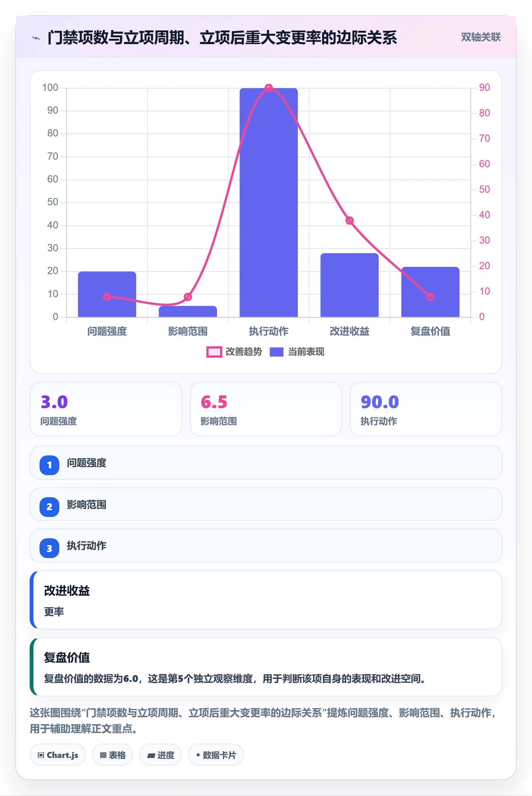The image size is (532, 796).
Task: Click the 数据卡片 tag chip
Action: [x=216, y=755]
